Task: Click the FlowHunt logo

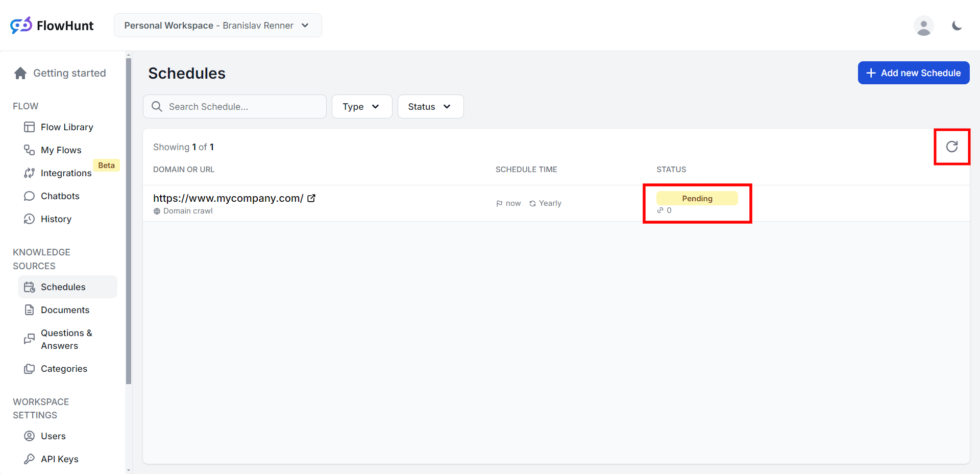Action: (x=52, y=26)
